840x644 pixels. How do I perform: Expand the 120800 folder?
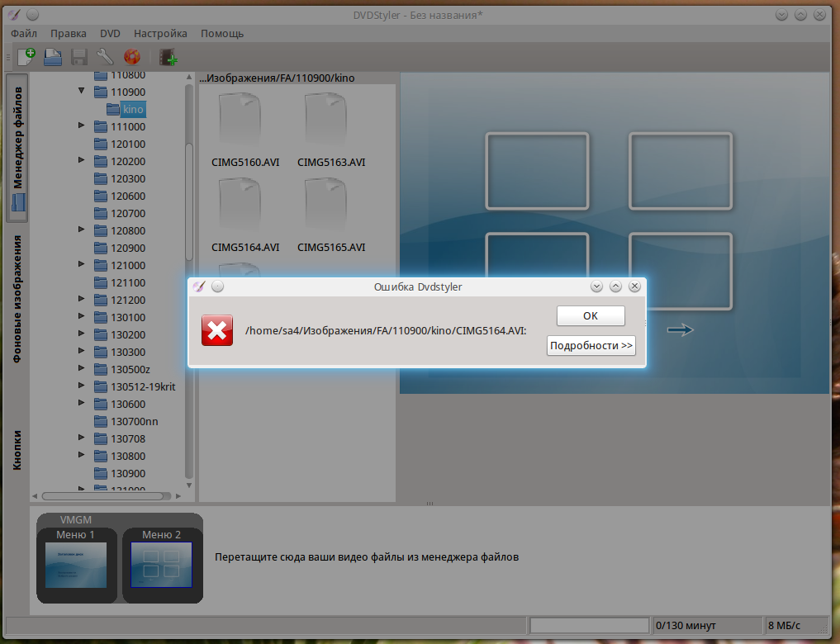point(82,230)
